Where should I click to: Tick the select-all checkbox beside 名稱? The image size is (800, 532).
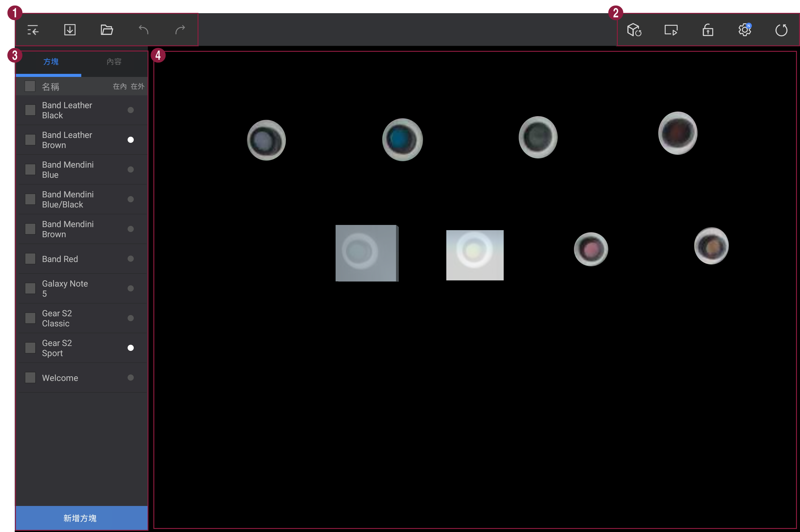pyautogui.click(x=30, y=86)
